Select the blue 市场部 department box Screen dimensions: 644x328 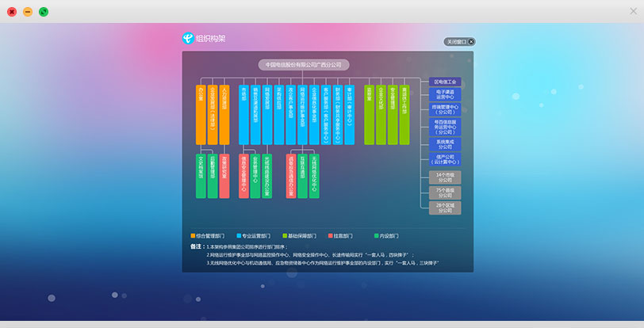point(243,115)
